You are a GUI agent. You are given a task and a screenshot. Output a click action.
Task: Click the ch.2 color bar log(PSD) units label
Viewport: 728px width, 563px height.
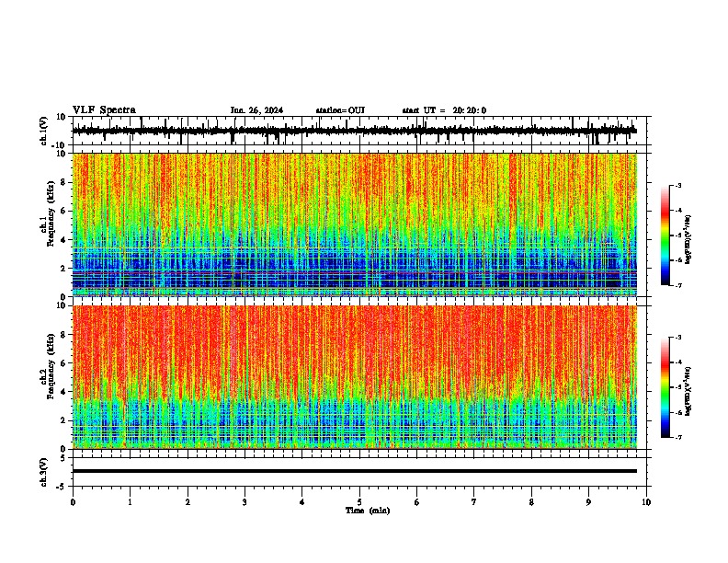(x=688, y=391)
